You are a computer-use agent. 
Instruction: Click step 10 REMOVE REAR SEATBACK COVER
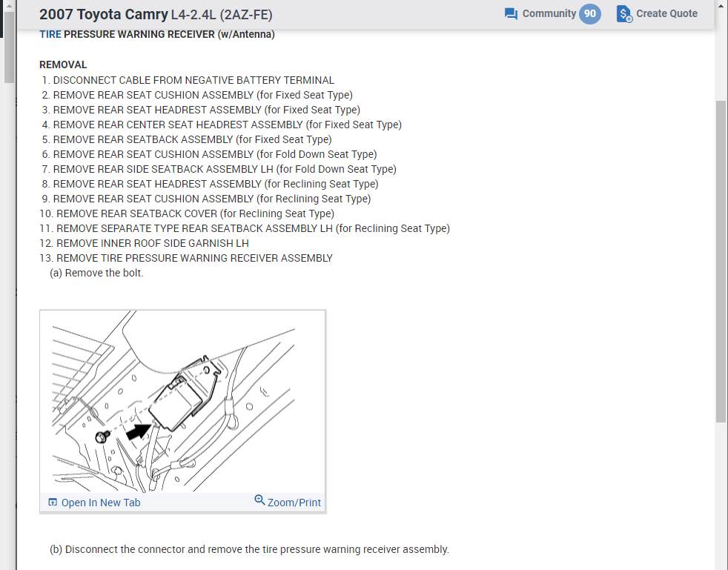[187, 214]
